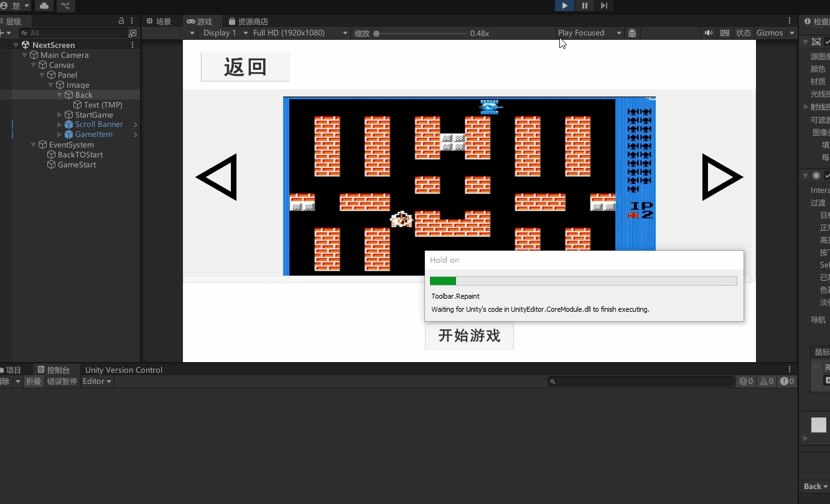Open the hierarchy panel three-dot menu
The height and width of the screenshot is (504, 830).
tap(132, 21)
